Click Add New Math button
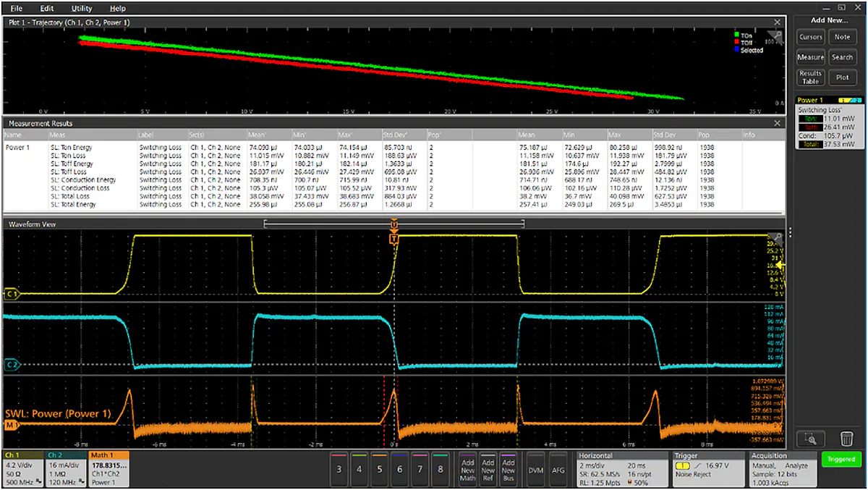 click(468, 469)
